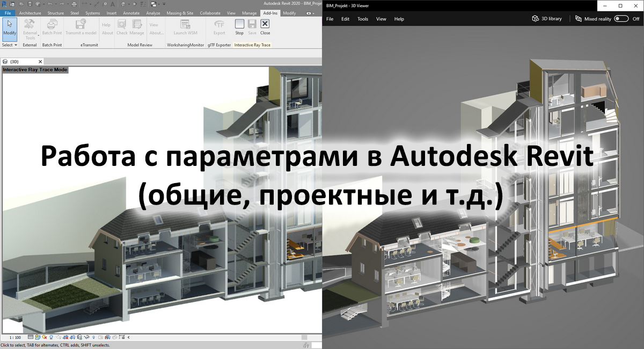Launch WSM from WorksharingMonitor panel
Viewport: 644px width, 349px height.
pos(185,28)
